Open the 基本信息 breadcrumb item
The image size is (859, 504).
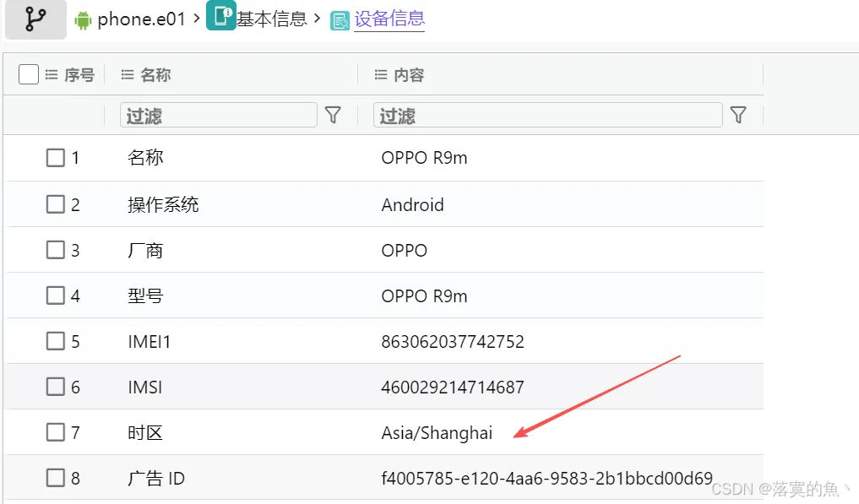(272, 19)
